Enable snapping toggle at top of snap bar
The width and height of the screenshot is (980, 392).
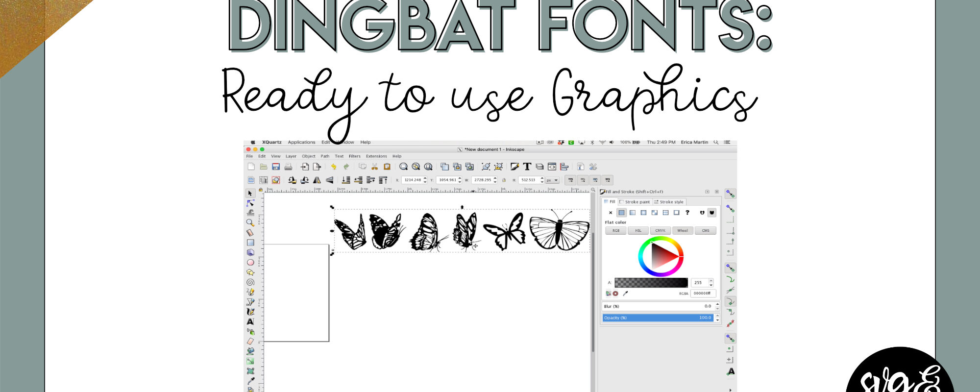pos(730,194)
